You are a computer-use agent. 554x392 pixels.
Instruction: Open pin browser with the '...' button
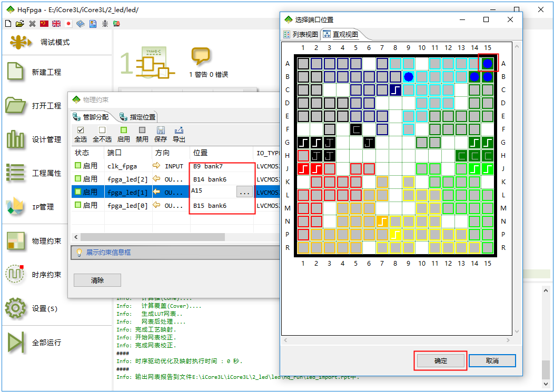click(x=244, y=193)
